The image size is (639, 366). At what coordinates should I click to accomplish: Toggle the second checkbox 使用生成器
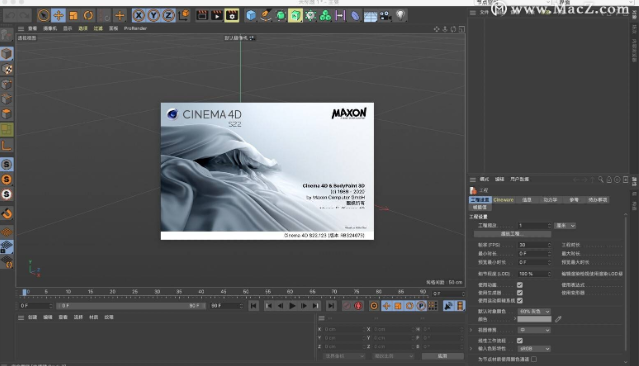pyautogui.click(x=520, y=293)
